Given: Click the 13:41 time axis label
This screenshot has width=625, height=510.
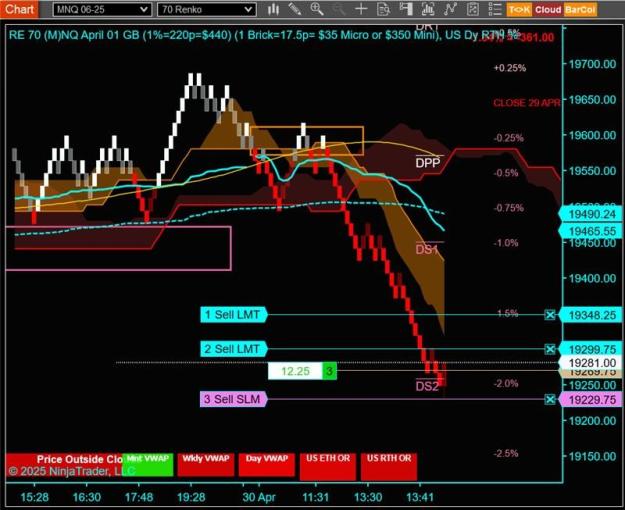Looking at the screenshot, I should [x=420, y=497].
